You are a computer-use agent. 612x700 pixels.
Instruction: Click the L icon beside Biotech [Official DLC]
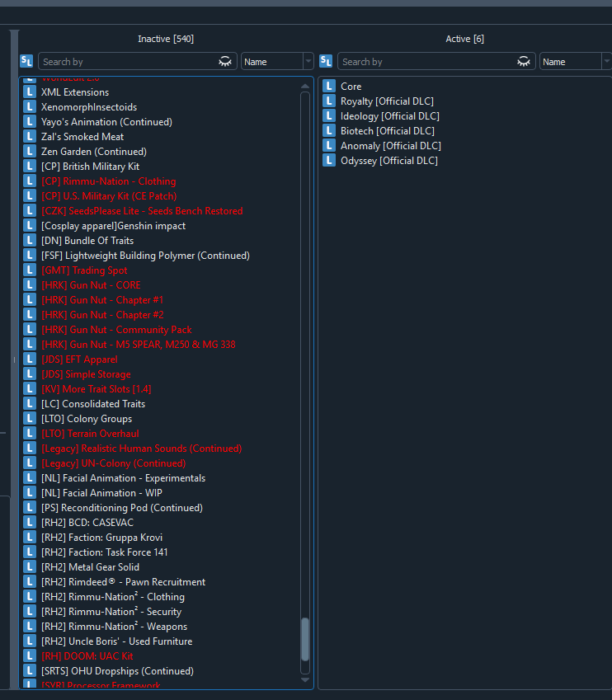(x=329, y=130)
